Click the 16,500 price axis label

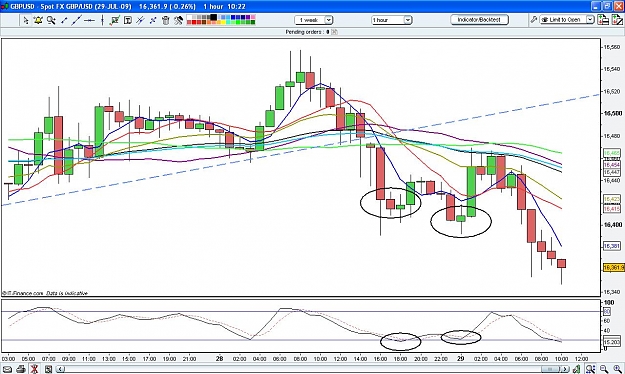pyautogui.click(x=613, y=114)
